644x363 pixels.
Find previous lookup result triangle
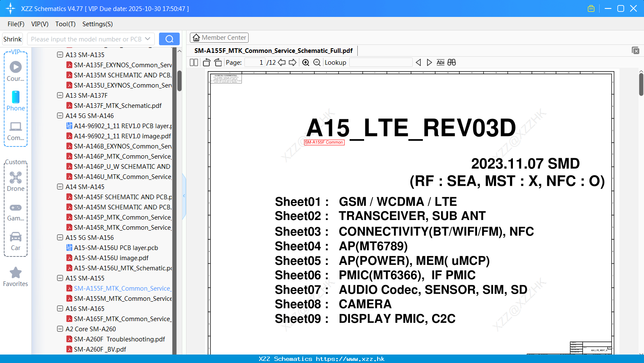click(x=418, y=63)
